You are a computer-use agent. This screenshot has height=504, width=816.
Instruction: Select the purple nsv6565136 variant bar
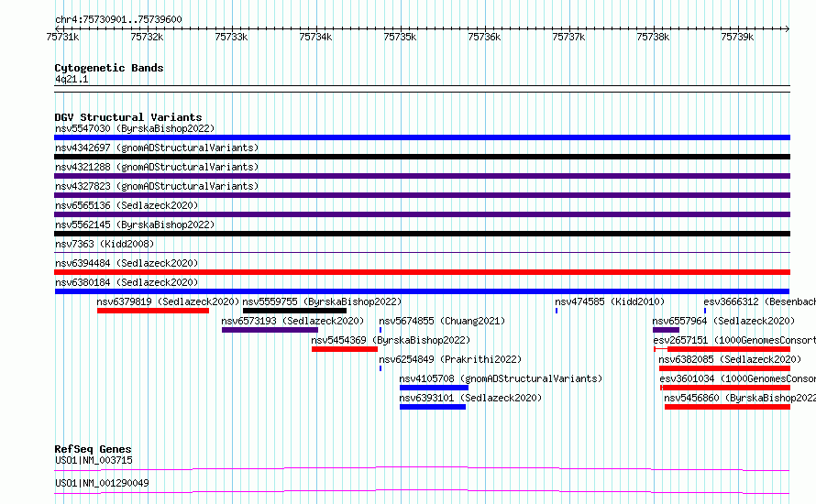point(422,214)
